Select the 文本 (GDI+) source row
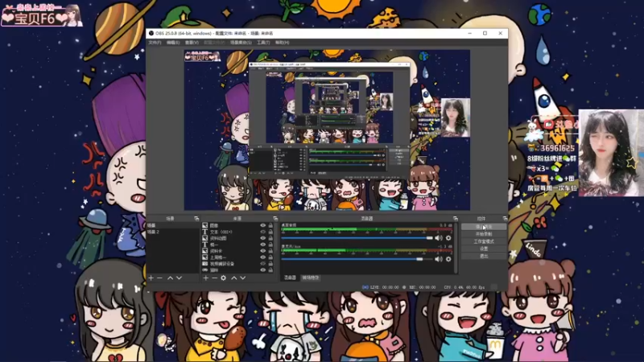This screenshot has height=362, width=644. 237,232
